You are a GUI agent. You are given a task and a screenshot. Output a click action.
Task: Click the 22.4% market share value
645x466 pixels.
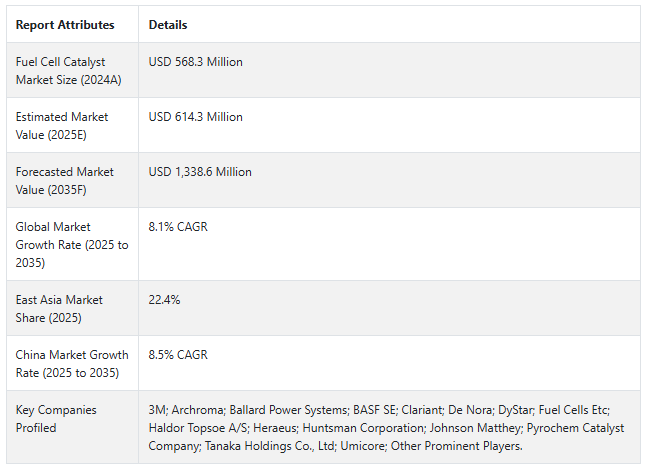pyautogui.click(x=165, y=300)
